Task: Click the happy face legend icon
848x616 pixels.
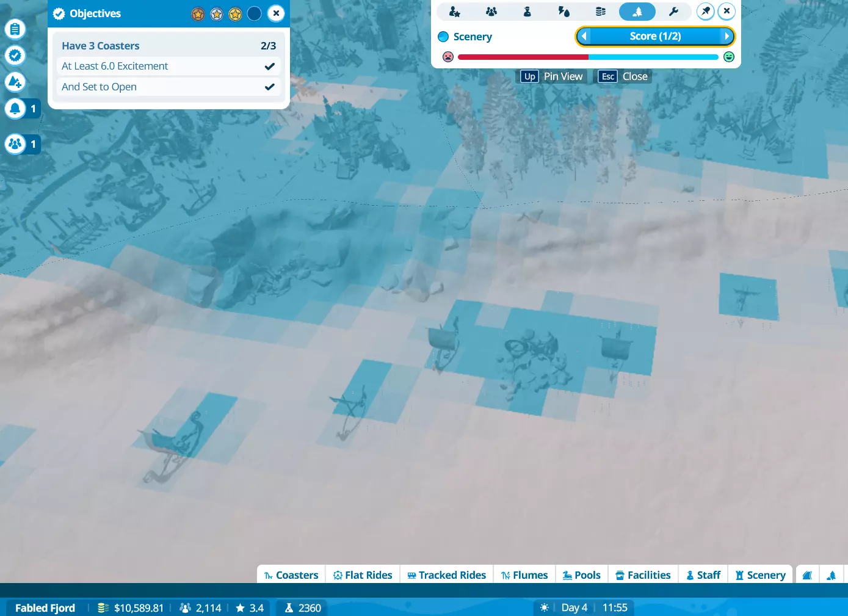Action: click(x=729, y=57)
